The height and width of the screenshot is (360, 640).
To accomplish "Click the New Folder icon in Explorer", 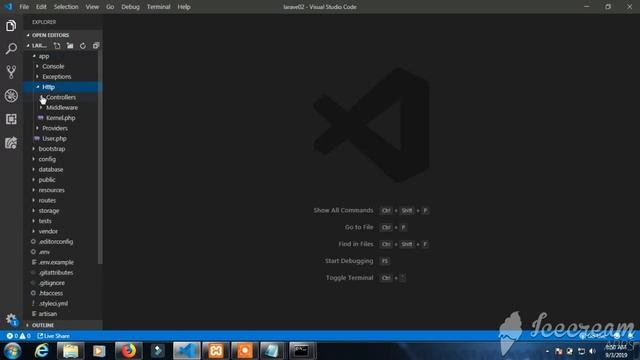I will pos(70,46).
